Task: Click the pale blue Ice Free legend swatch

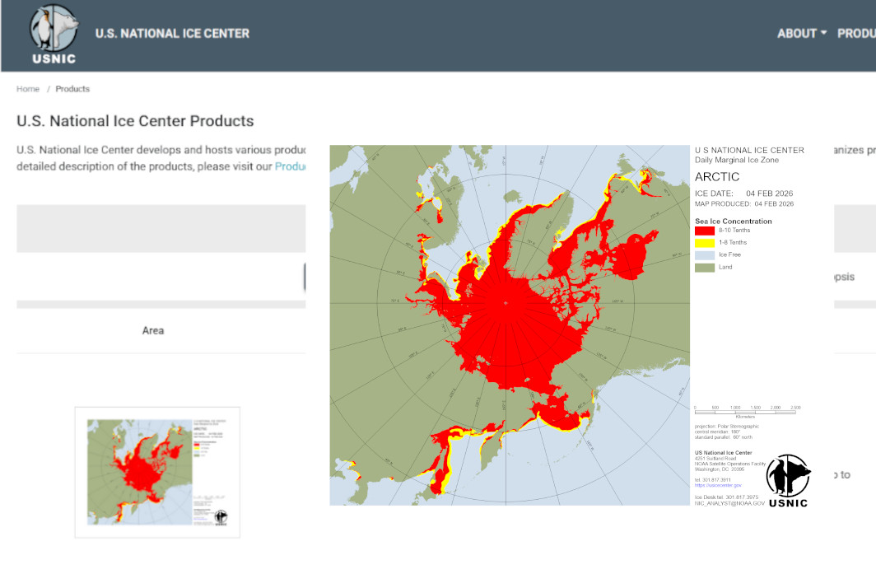Action: pos(705,254)
